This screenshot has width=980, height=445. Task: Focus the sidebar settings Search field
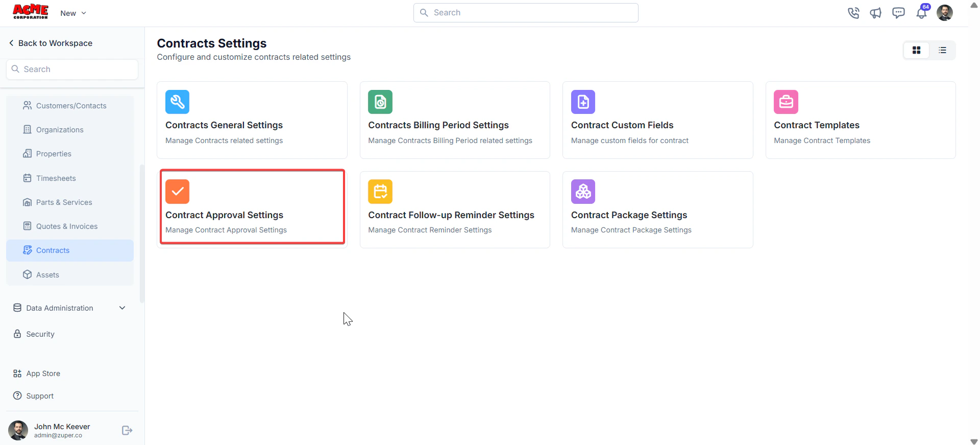click(x=72, y=69)
